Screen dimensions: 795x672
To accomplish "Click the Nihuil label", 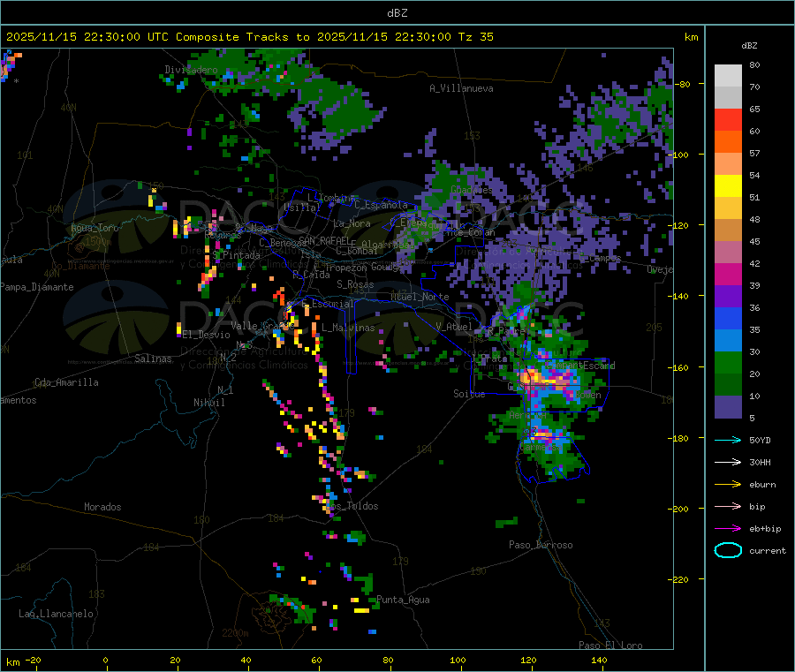I will [x=209, y=403].
